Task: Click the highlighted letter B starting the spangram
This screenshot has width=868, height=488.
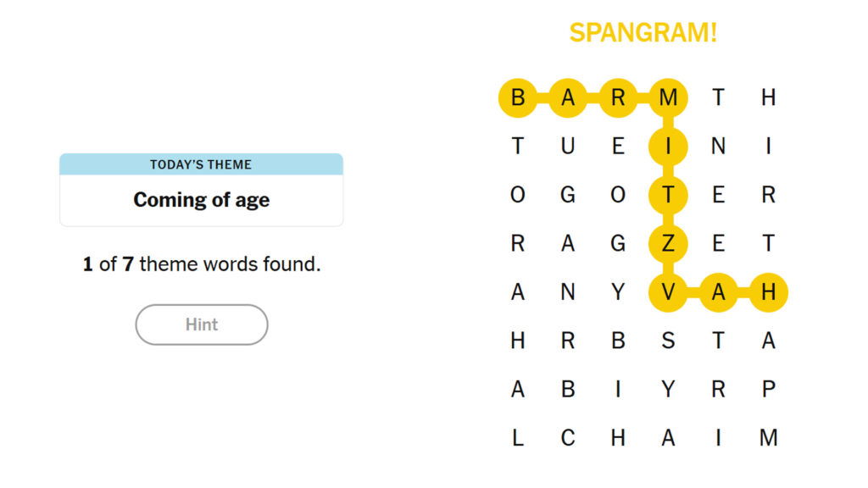Action: (x=520, y=97)
